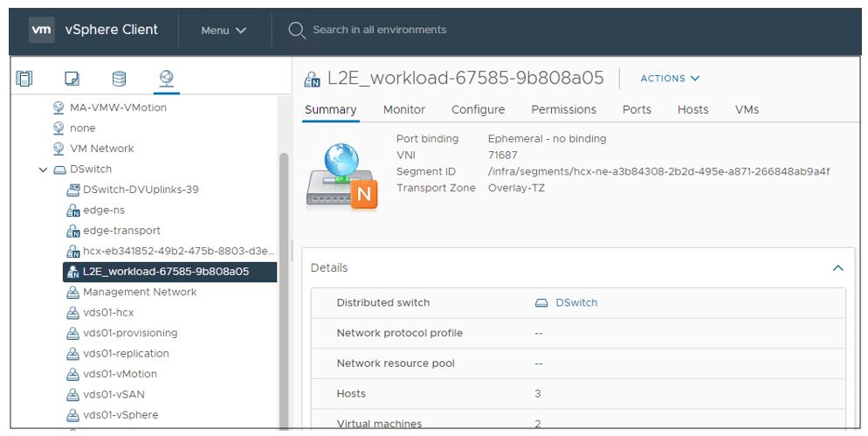Viewport: 868px width, 436px height.
Task: Click the search magnifier icon
Action: tap(297, 30)
